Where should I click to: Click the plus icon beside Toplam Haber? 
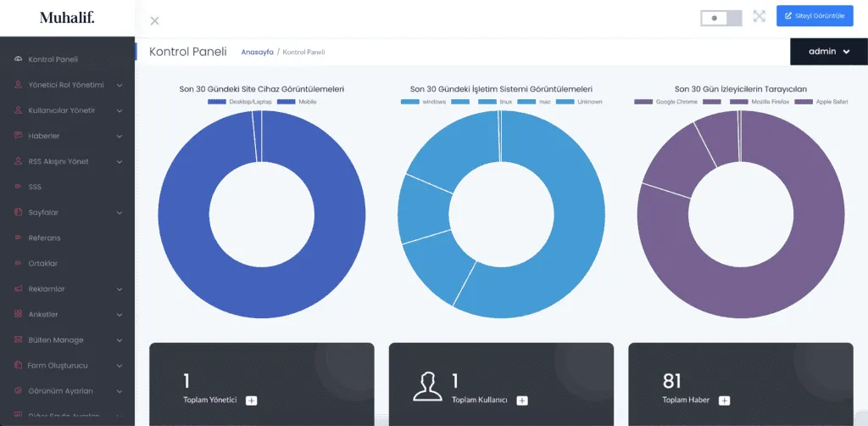(x=723, y=400)
